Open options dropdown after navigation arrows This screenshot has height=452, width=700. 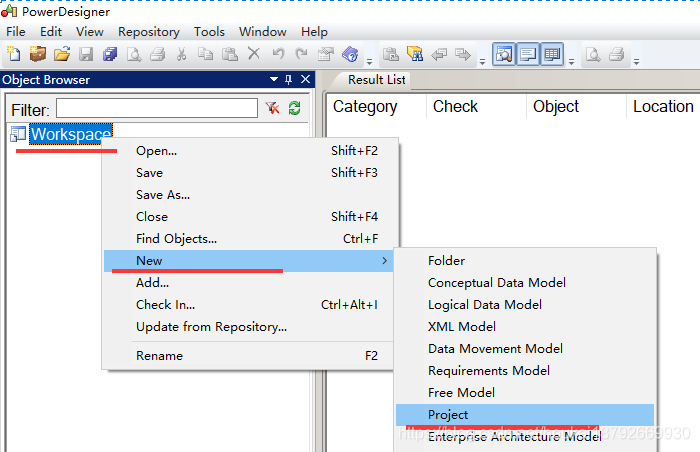click(482, 62)
